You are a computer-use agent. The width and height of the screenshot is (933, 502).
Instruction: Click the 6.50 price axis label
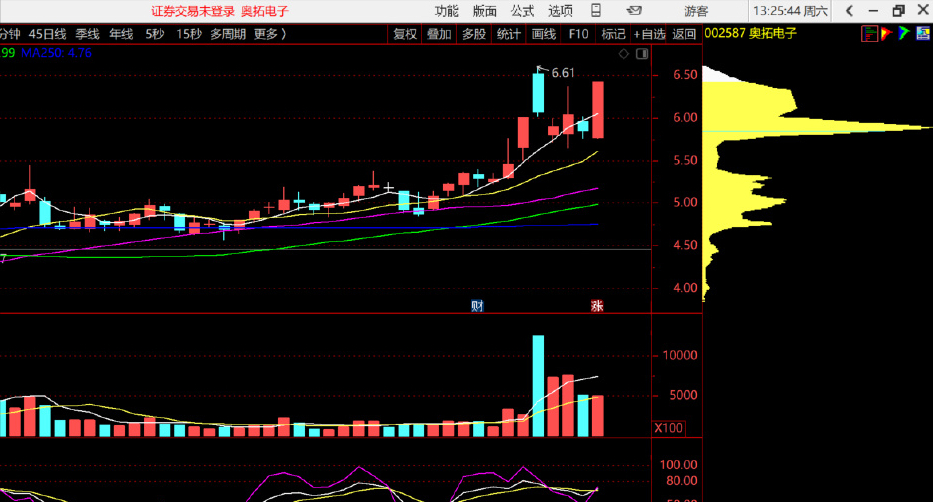pyautogui.click(x=685, y=75)
